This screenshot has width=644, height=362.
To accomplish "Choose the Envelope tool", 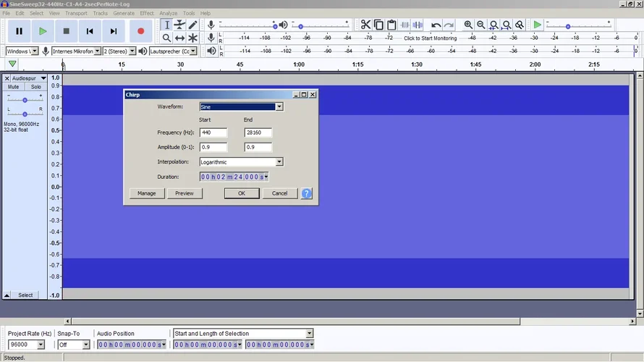I will (180, 25).
